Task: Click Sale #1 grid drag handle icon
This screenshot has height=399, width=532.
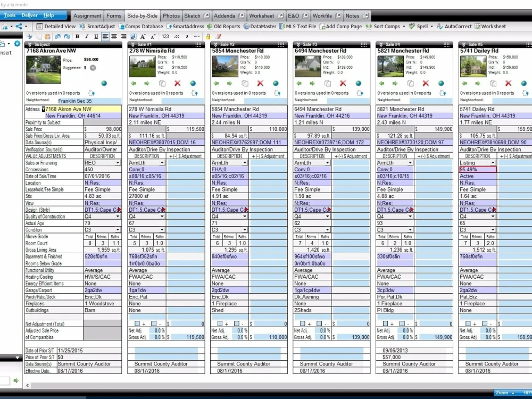Action: (x=198, y=45)
